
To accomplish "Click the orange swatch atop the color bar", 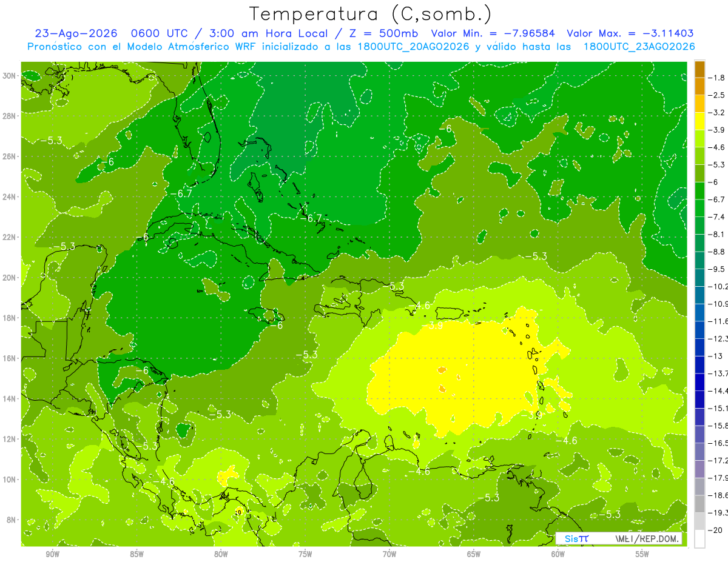I will (699, 69).
